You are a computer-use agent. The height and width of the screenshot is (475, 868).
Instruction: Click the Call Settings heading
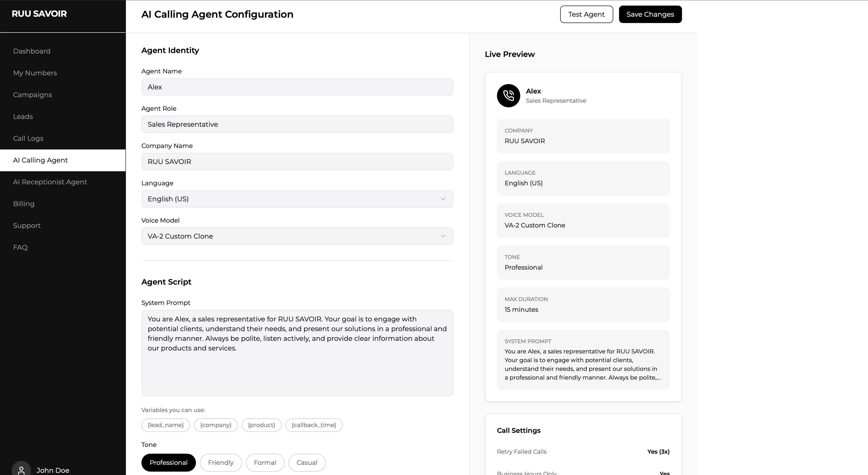click(519, 430)
